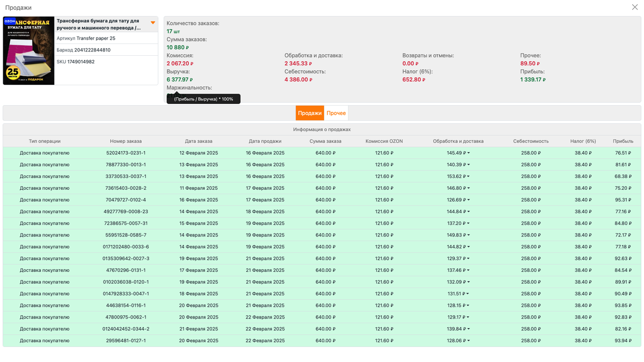Image resolution: width=644 pixels, height=362 pixels.
Task: Select order number 0147928333-0047-1
Action: click(126, 294)
